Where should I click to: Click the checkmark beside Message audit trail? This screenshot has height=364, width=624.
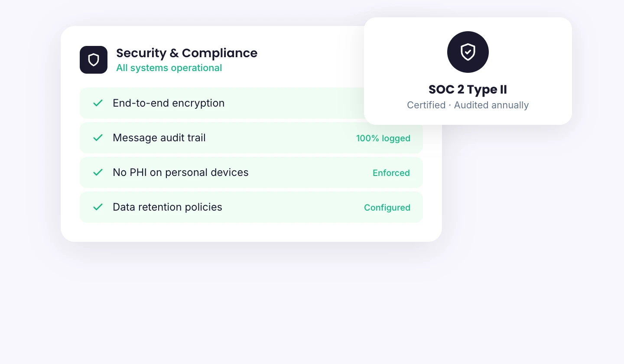97,138
